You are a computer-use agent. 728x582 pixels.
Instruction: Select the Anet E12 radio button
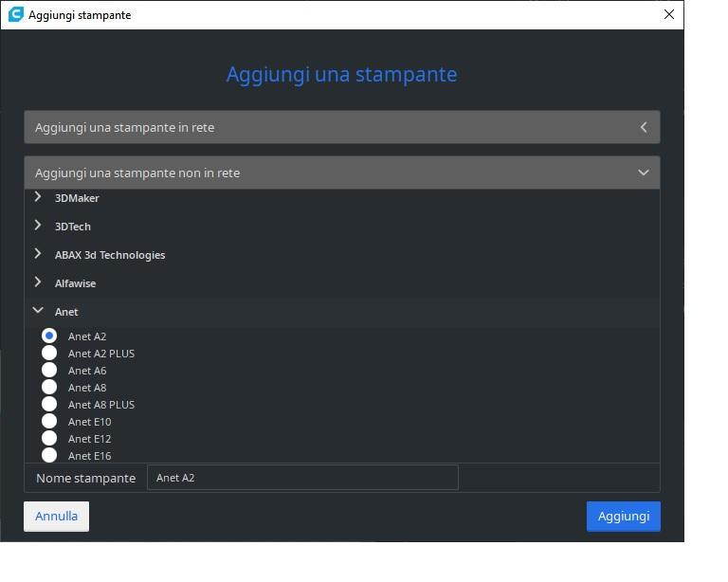(49, 438)
